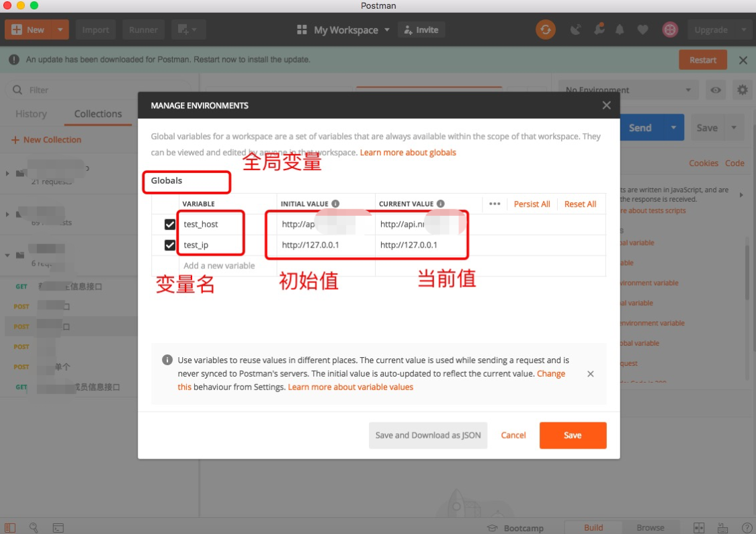Viewport: 756px width, 534px height.
Task: Click Reset All link
Action: [x=580, y=204]
